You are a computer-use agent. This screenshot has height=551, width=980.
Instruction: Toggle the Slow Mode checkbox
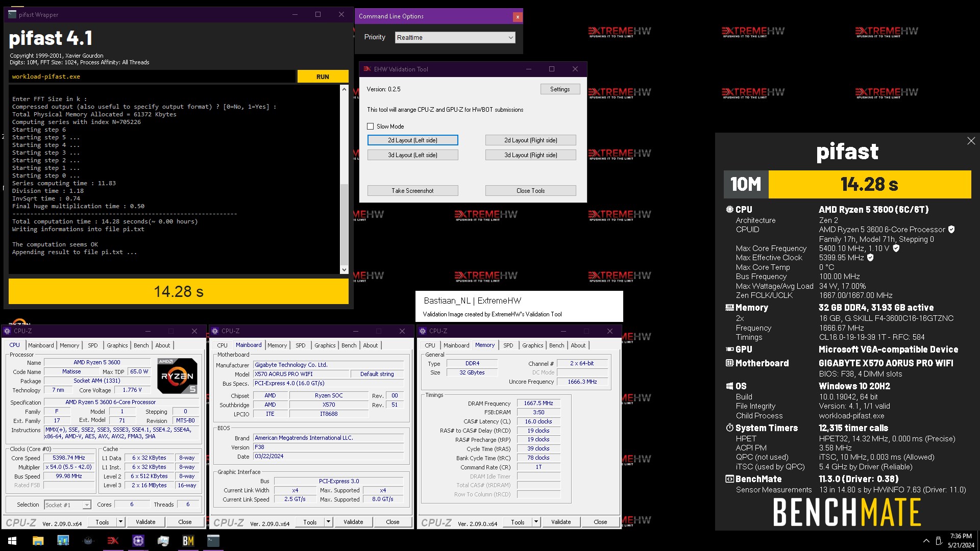click(371, 127)
